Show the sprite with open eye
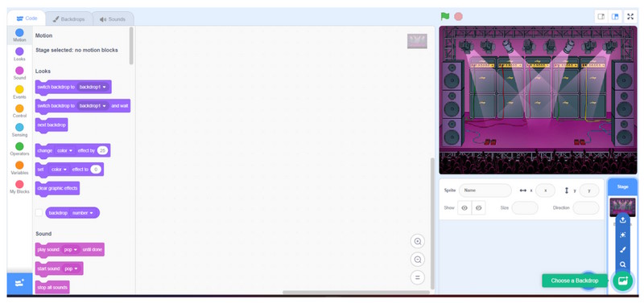Screen dimensions: 644x303 464,208
